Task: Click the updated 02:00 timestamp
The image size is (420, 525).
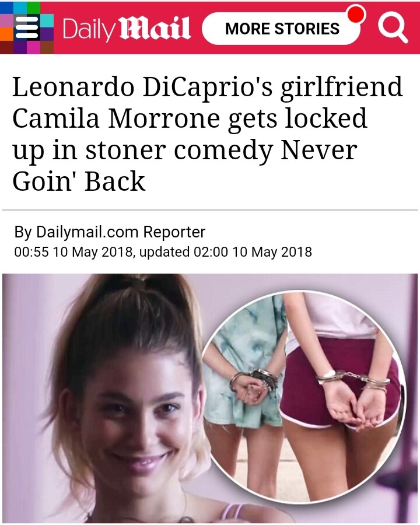Action: [x=225, y=252]
